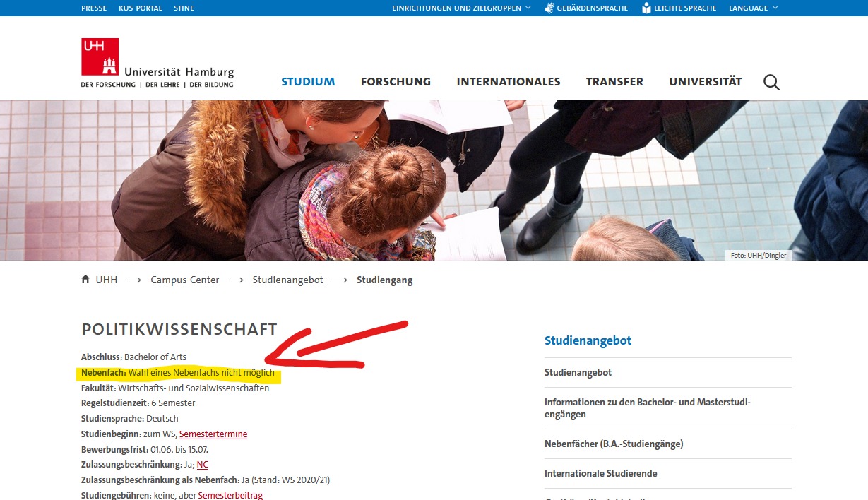Viewport: 868px width, 500px height.
Task: Open the search magnifier icon
Action: (771, 82)
